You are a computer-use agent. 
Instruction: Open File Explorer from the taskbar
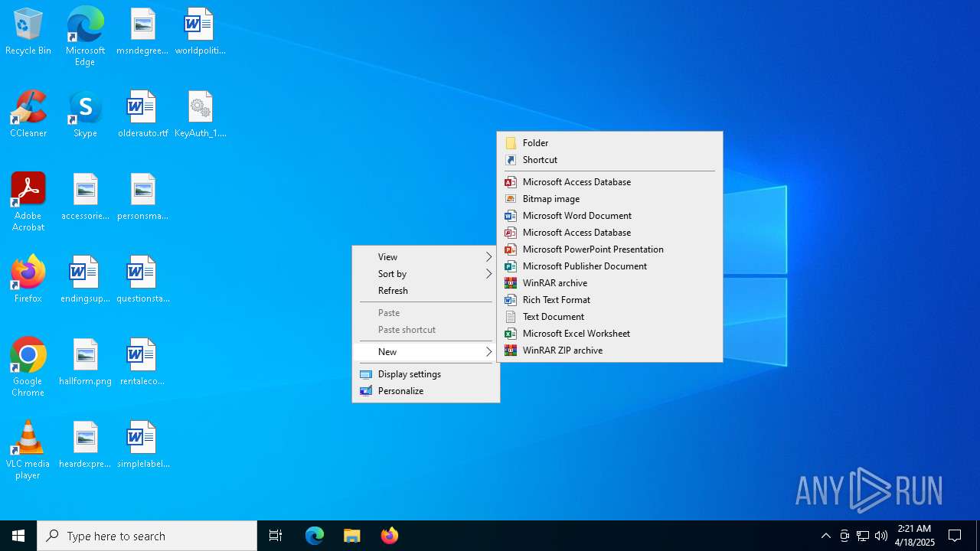[x=352, y=536]
